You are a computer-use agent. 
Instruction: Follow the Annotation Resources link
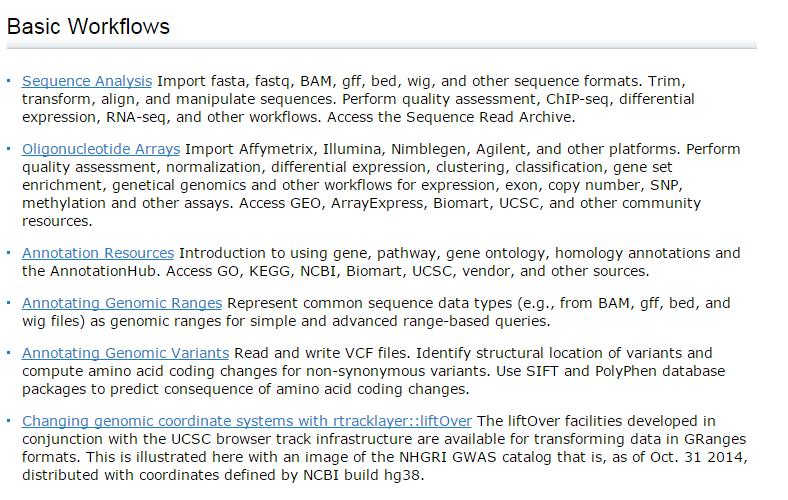coord(98,253)
